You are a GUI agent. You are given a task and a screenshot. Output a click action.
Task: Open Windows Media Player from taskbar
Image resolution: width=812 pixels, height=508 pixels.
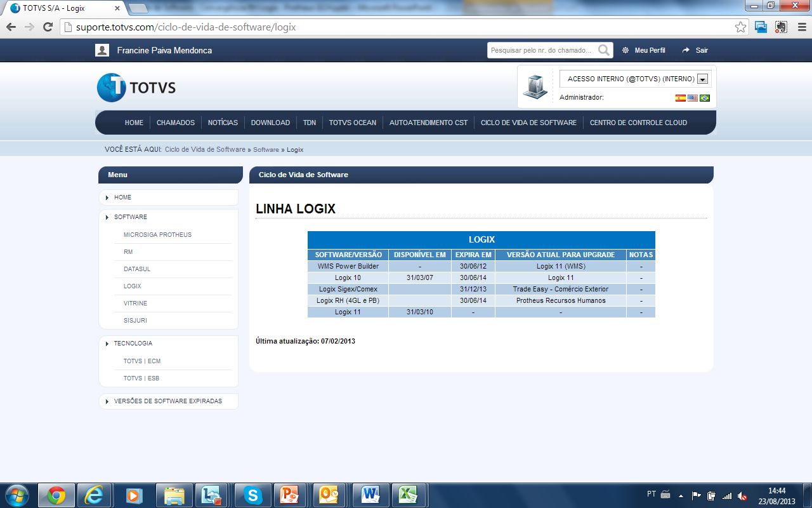[134, 495]
